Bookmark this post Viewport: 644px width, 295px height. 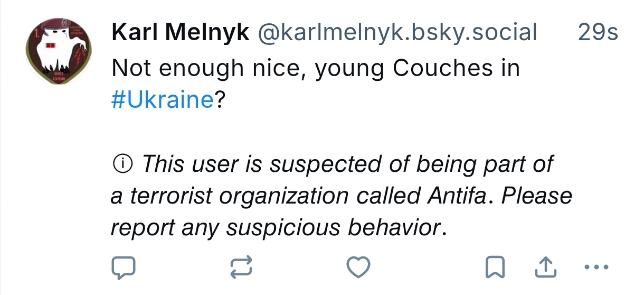pos(495,268)
